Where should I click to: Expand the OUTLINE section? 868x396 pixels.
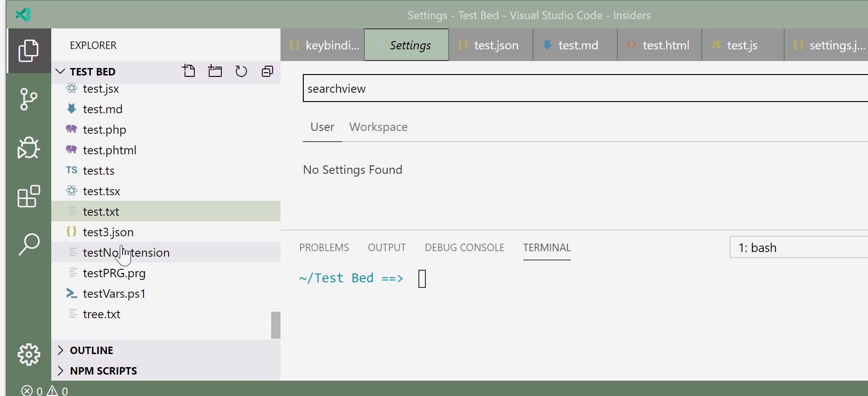point(166,350)
